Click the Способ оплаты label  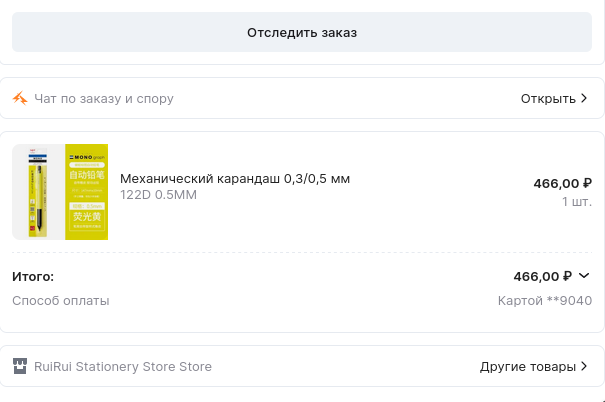click(61, 300)
